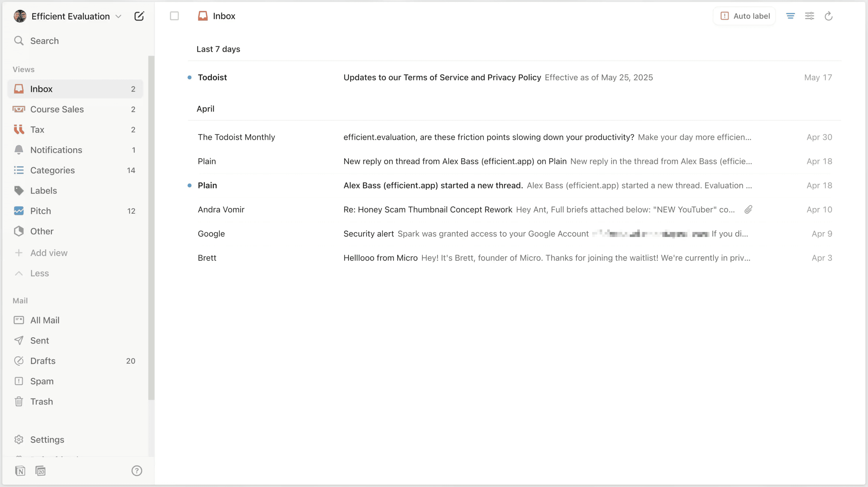Expand the Efficient Evaluation workspace dropdown
Viewport: 868px width, 487px height.
click(x=118, y=16)
